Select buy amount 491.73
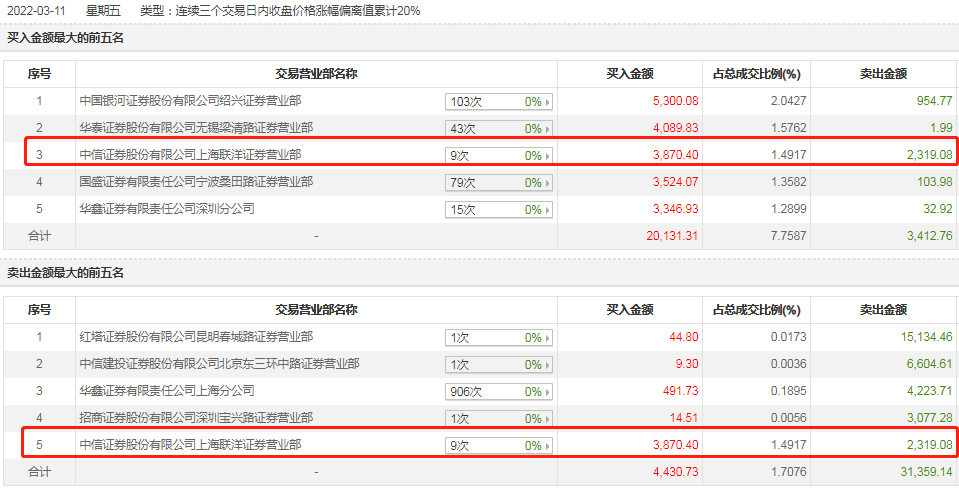 click(x=681, y=391)
